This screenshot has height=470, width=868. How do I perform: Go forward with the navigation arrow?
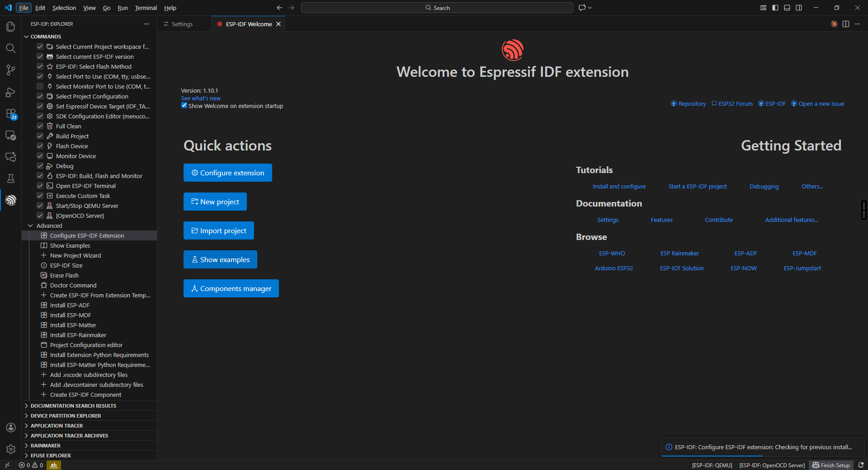[292, 8]
